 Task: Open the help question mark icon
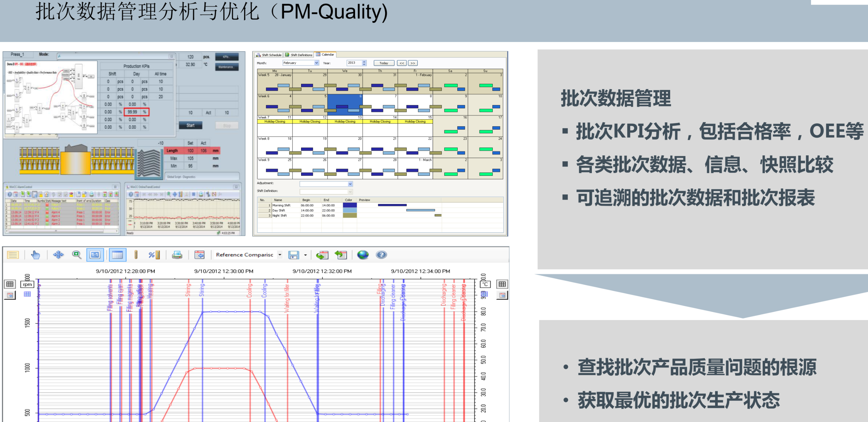point(381,255)
